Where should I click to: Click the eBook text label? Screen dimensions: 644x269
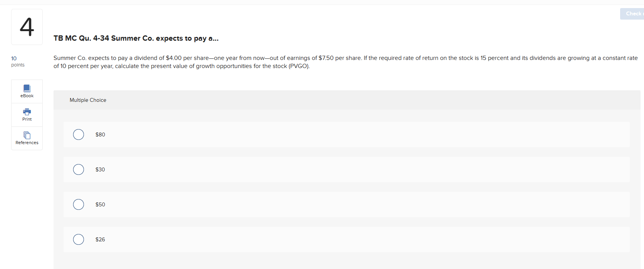[x=27, y=96]
